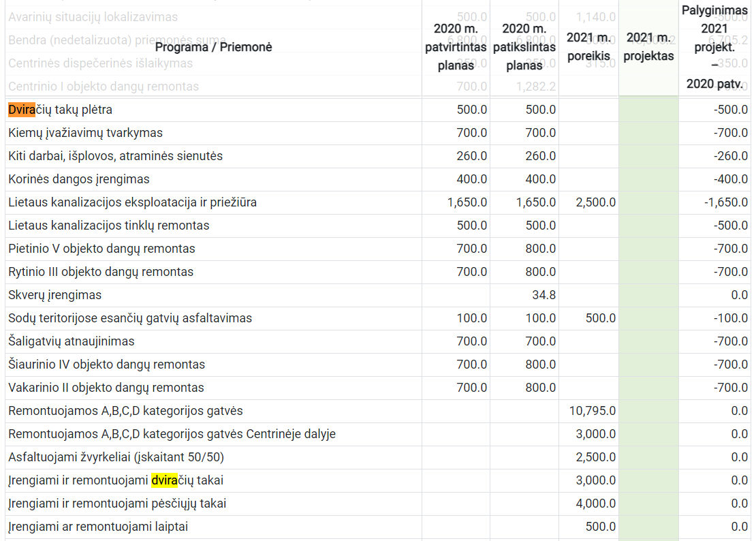The image size is (756, 541).
Task: Click the 'Įrengiami ir remontuojami dviračių takai' cell
Action: click(x=116, y=480)
